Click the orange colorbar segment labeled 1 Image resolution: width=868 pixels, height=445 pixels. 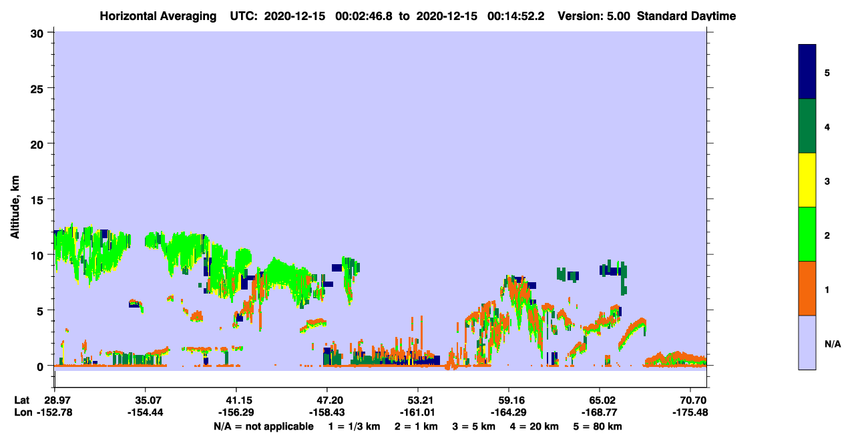click(807, 288)
